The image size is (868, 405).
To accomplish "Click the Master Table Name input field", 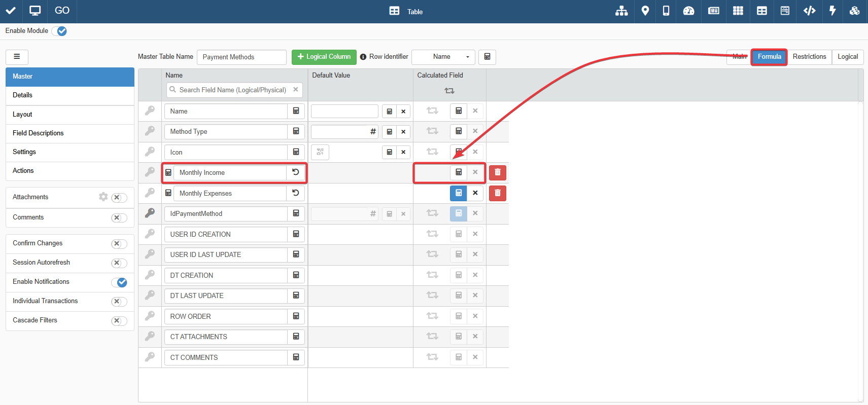I will [241, 57].
